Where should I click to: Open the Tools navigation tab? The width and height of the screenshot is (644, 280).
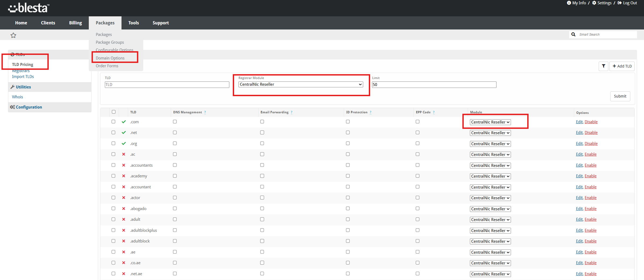click(134, 23)
